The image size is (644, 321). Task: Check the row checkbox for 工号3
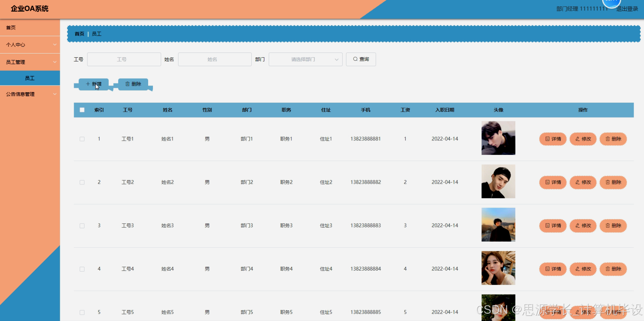(x=82, y=226)
